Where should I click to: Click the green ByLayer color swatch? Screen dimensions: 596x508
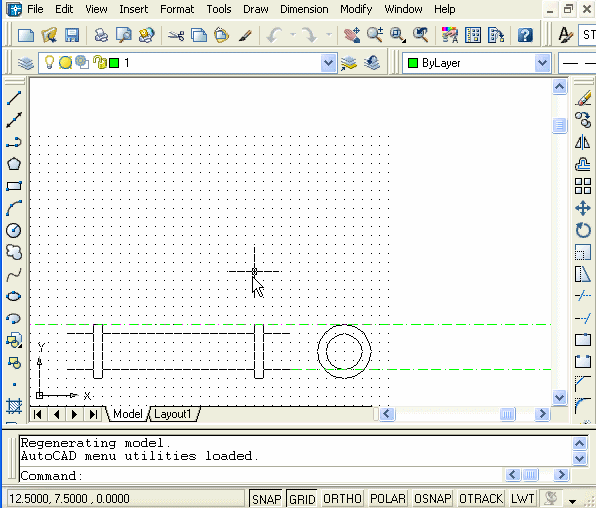click(413, 63)
